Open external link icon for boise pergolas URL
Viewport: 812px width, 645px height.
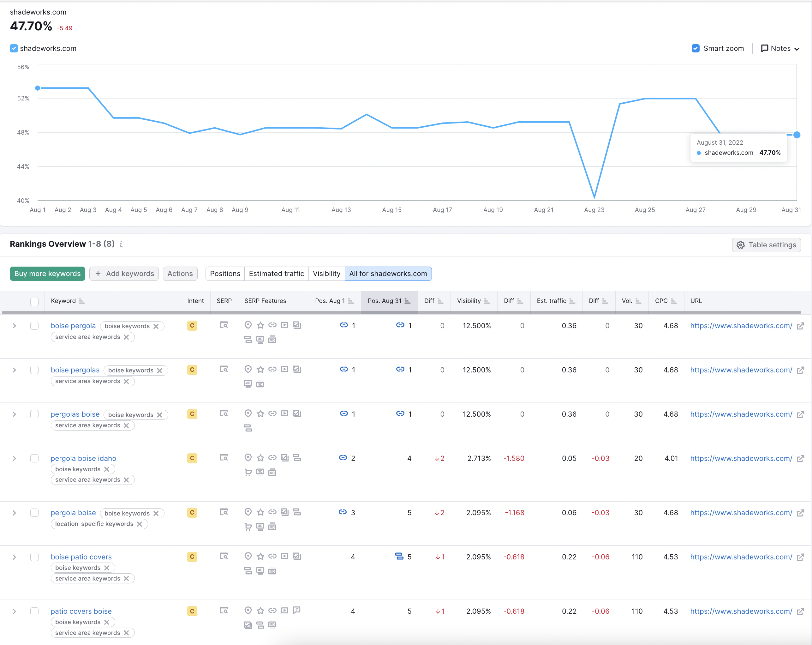(x=801, y=370)
